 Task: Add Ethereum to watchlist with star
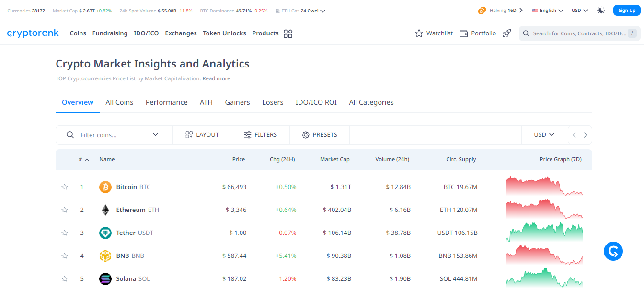point(65,210)
